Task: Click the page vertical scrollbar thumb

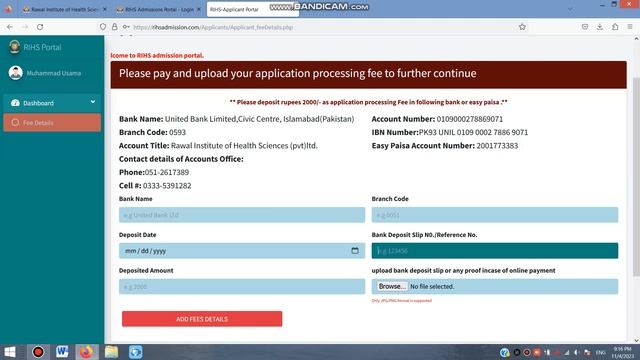Action: tap(636, 177)
